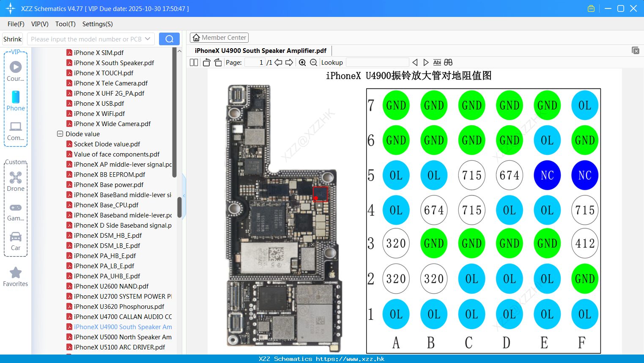Click the red-highlighted U4900 chip on board
Image resolution: width=644 pixels, height=363 pixels.
320,194
